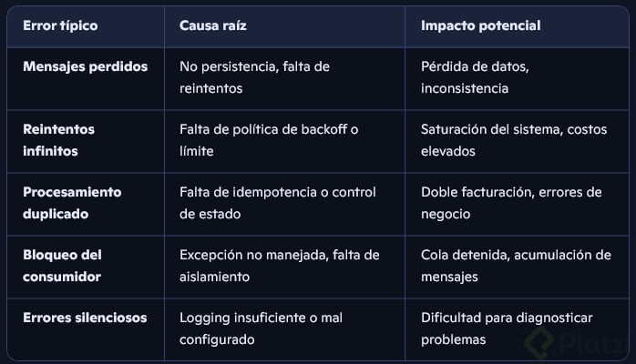The width and height of the screenshot is (636, 364).
Task: Click the "Mensajes perdidos" row label
Action: tap(85, 66)
